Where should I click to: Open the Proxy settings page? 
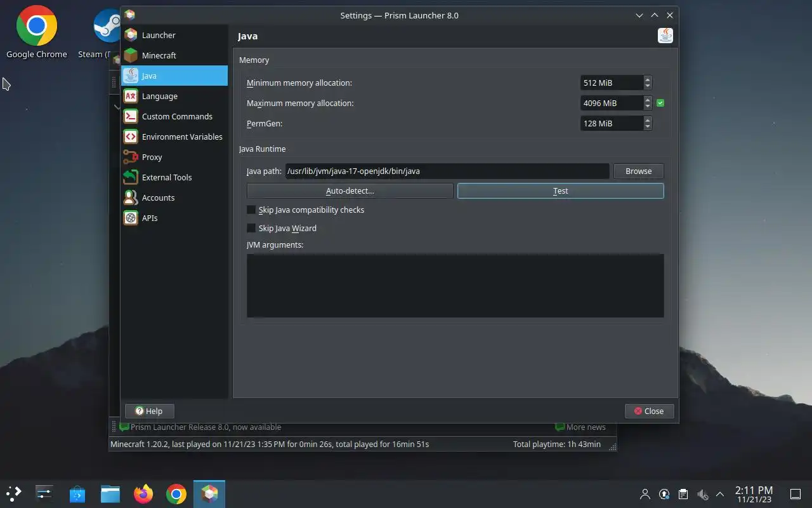pyautogui.click(x=174, y=157)
